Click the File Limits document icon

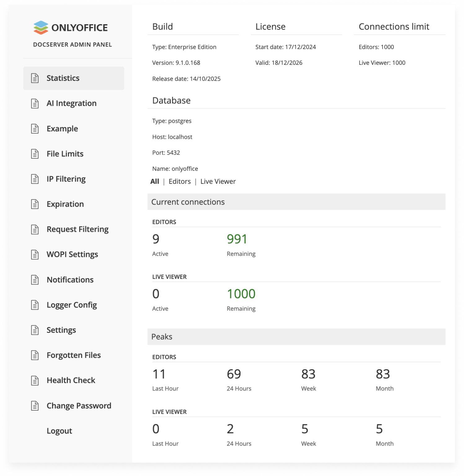[34, 154]
